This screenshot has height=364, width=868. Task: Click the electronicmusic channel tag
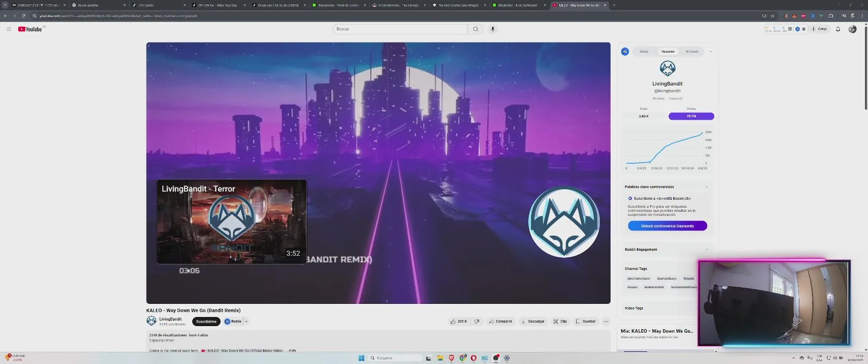[639, 279]
